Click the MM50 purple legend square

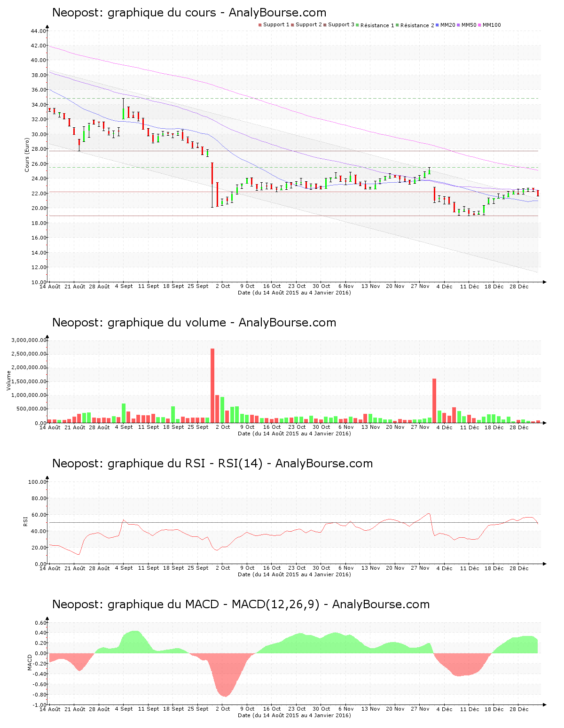pyautogui.click(x=459, y=25)
